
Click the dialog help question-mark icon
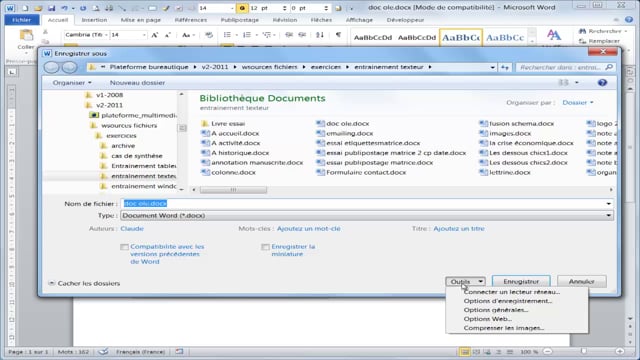[602, 82]
